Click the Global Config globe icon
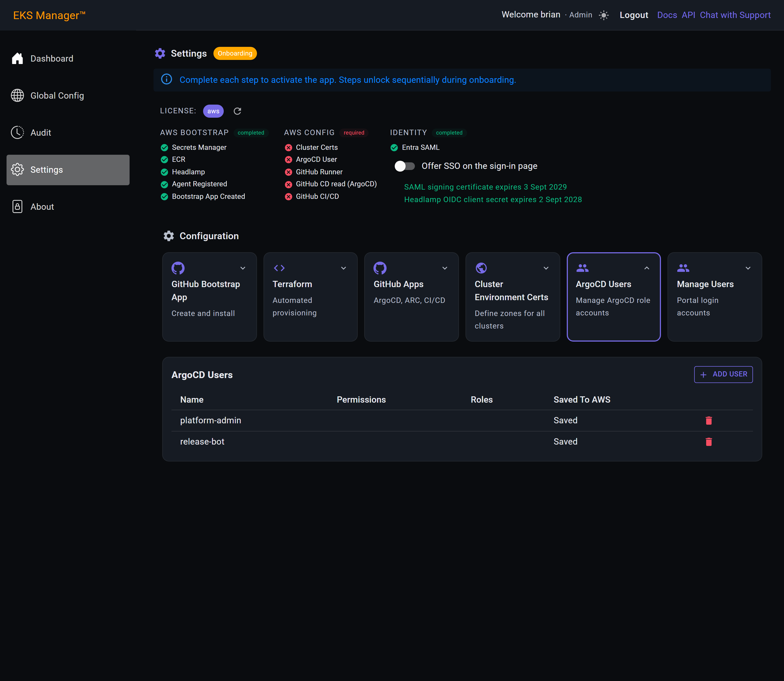Image resolution: width=784 pixels, height=681 pixels. tap(17, 95)
